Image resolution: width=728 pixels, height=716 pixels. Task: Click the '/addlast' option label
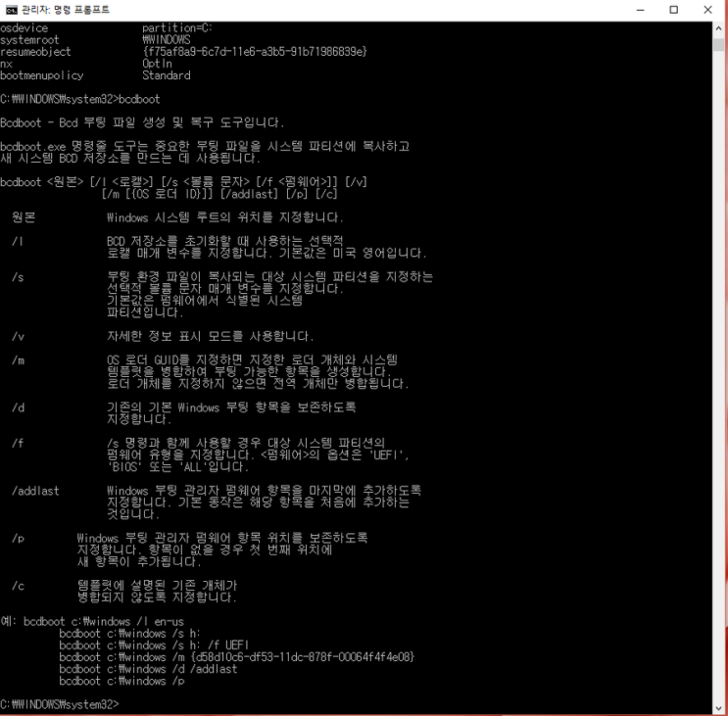click(35, 491)
